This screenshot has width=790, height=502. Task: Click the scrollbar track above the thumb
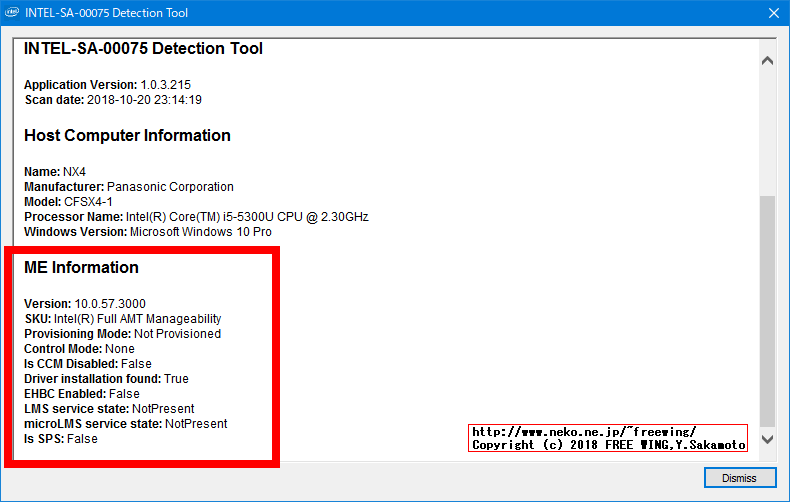(x=767, y=130)
